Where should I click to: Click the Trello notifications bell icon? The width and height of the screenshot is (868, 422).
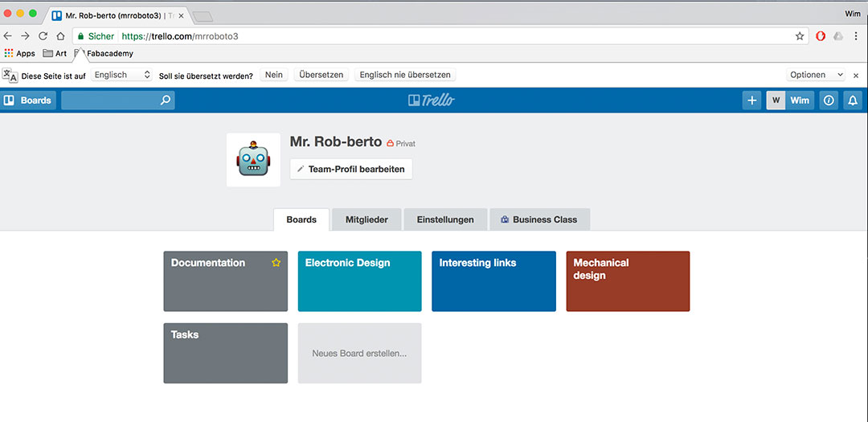pos(853,100)
